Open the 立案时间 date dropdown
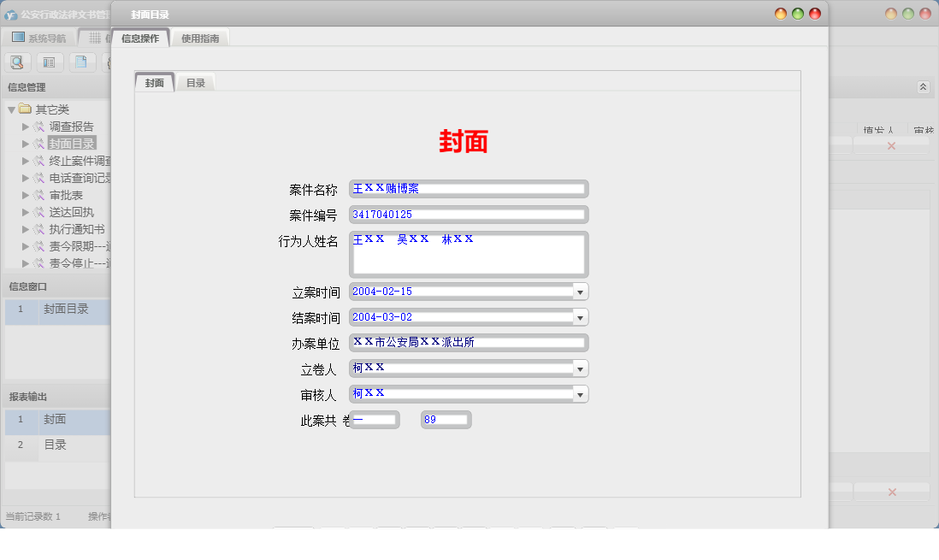The width and height of the screenshot is (939, 560). pos(581,292)
